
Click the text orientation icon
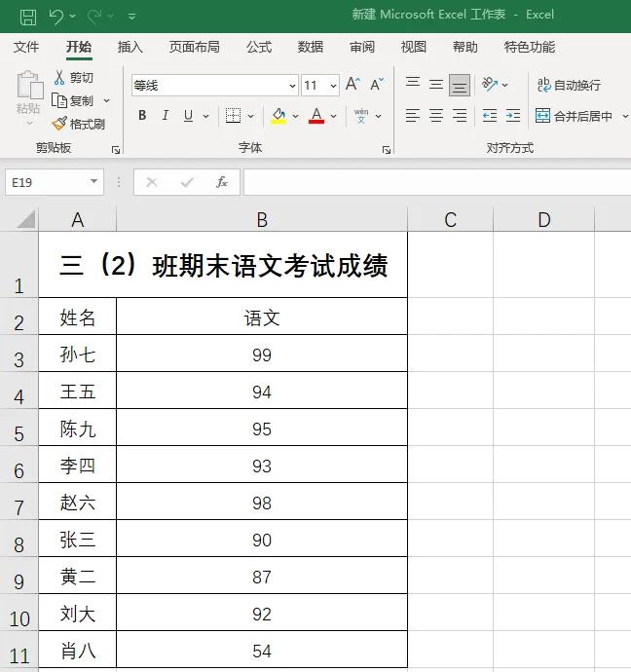click(x=489, y=84)
